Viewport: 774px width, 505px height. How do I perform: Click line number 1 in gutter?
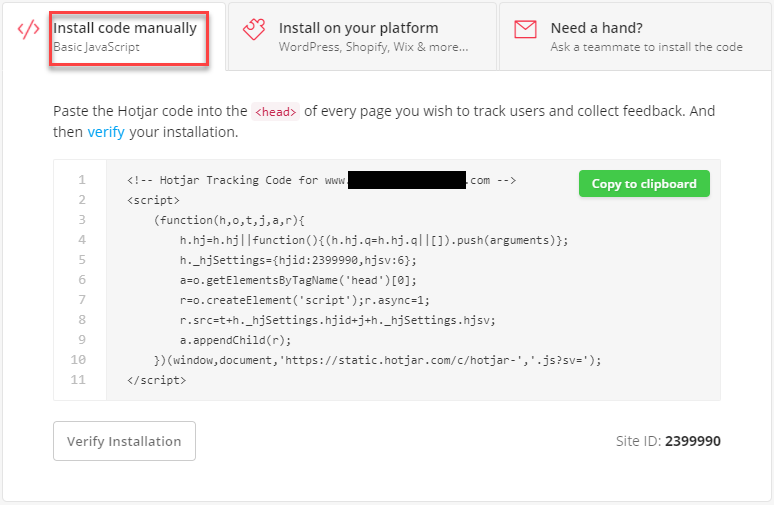tap(82, 180)
